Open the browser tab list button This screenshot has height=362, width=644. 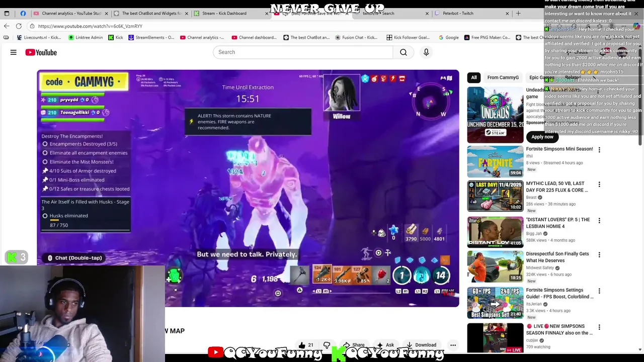(7, 14)
